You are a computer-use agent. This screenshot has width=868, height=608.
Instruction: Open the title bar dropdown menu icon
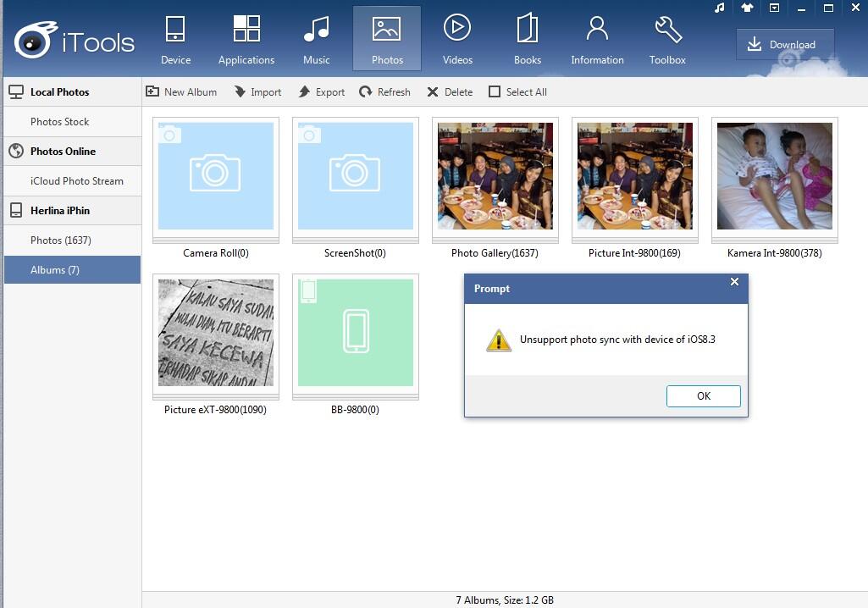click(x=774, y=8)
